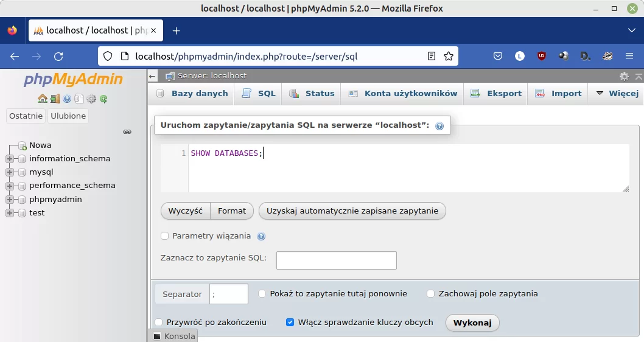644x342 pixels.
Task: Click the log out icon in sidebar
Action: tap(55, 99)
